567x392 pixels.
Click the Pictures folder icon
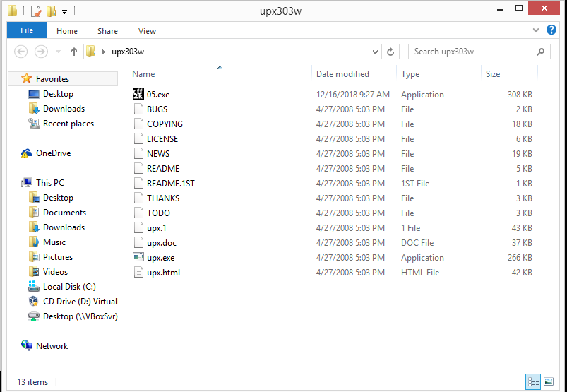34,257
